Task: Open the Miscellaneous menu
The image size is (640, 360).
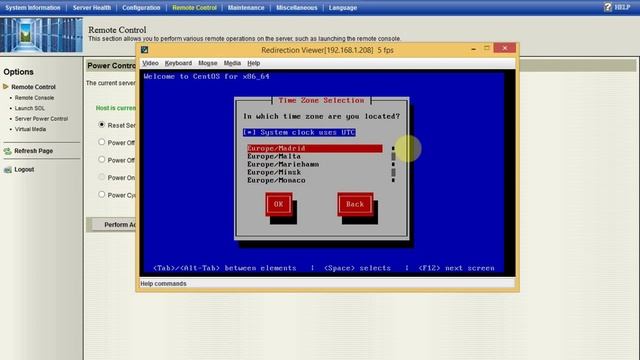Action: click(296, 7)
